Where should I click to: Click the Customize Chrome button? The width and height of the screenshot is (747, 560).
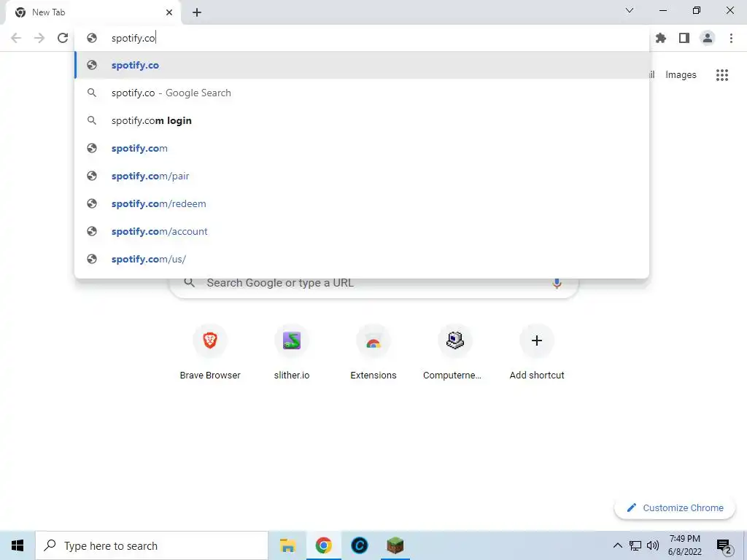coord(675,507)
